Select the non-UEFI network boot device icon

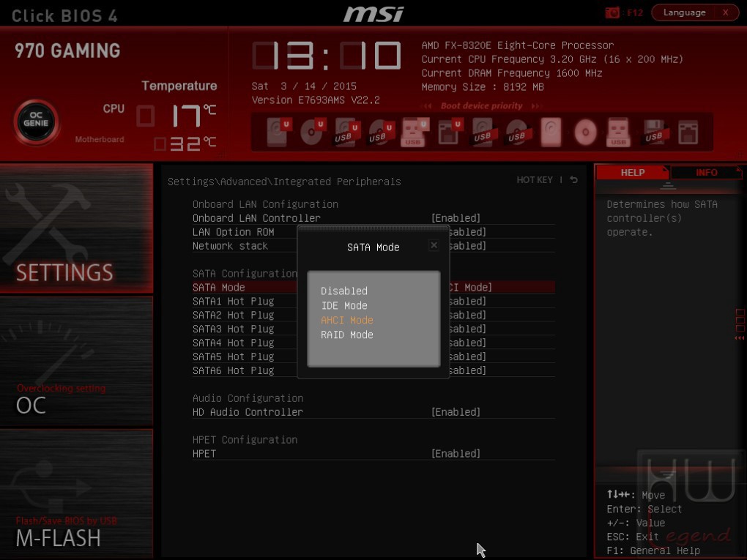click(x=688, y=132)
